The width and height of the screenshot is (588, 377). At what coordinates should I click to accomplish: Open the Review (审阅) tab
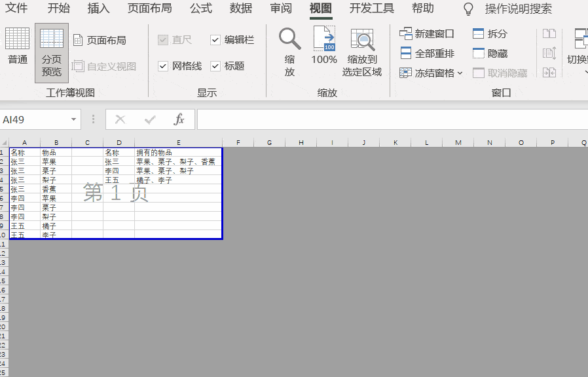tap(281, 9)
